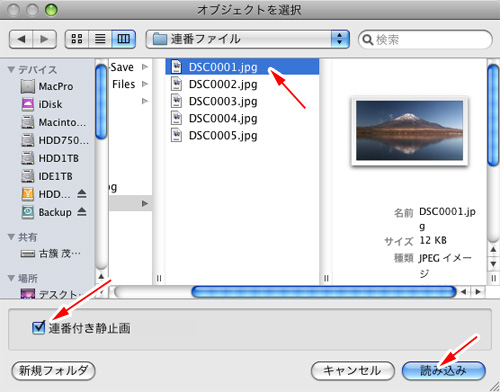Select DSC0005.jpg in the file list

click(242, 136)
